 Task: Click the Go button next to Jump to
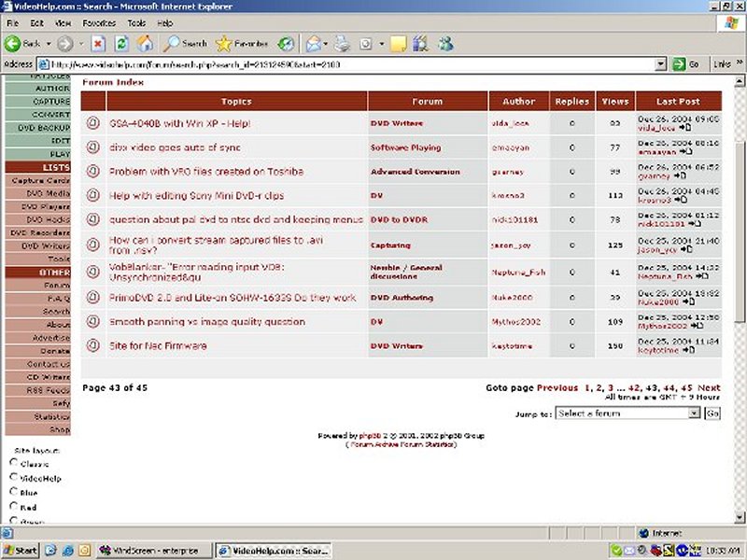pos(712,413)
